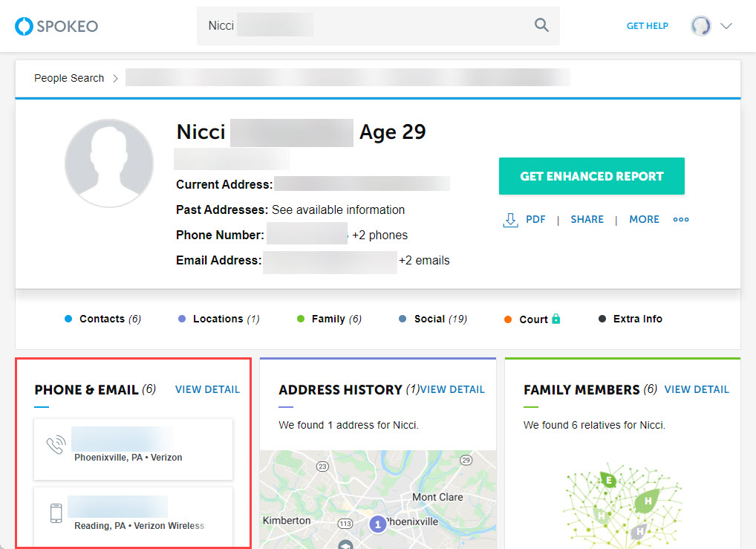Image resolution: width=756 pixels, height=549 pixels.
Task: Click the breadcrumb chevron arrow
Action: [x=115, y=78]
